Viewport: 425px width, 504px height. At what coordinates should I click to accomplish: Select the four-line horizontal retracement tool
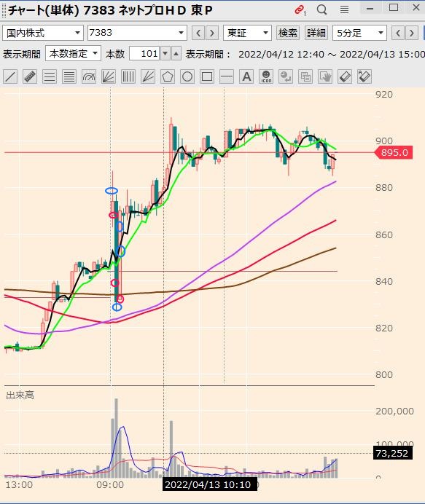(69, 76)
